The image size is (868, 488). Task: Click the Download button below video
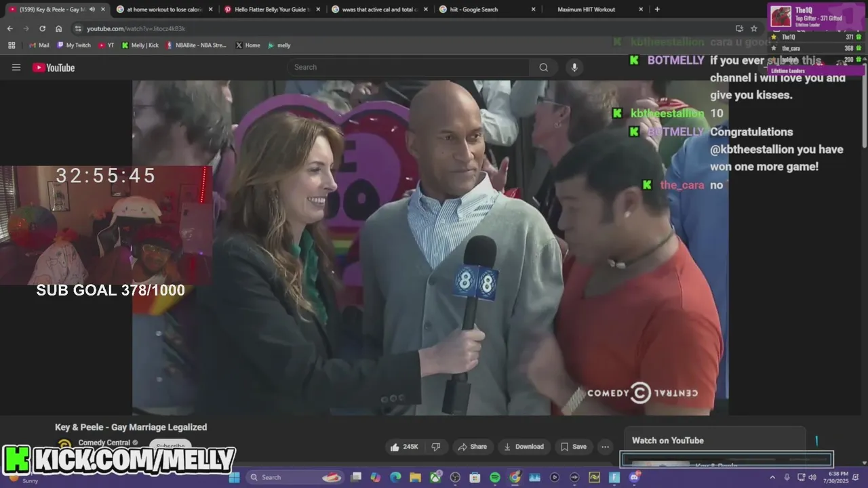(524, 447)
